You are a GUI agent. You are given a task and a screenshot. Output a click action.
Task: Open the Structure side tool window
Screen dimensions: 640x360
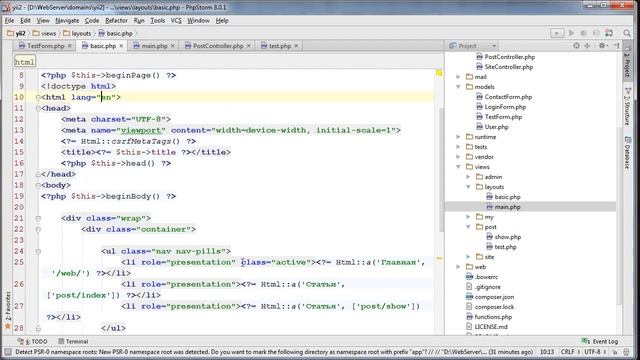point(627,106)
